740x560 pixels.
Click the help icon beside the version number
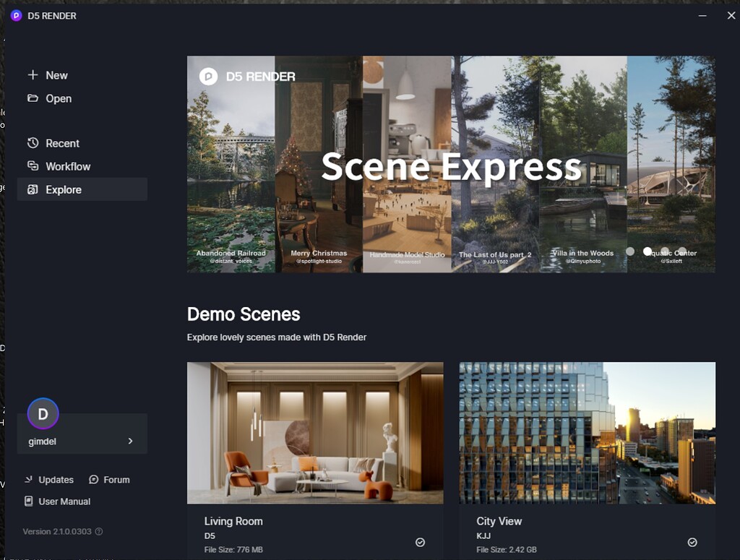point(98,531)
